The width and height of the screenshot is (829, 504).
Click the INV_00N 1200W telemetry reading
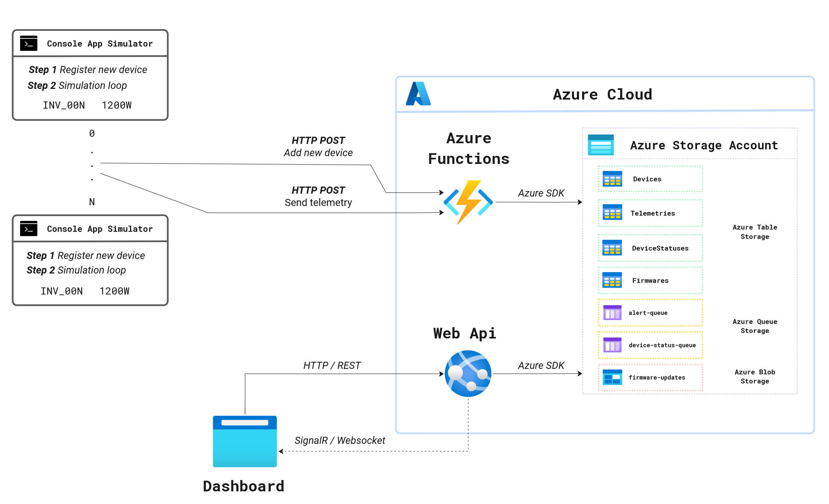pyautogui.click(x=87, y=105)
